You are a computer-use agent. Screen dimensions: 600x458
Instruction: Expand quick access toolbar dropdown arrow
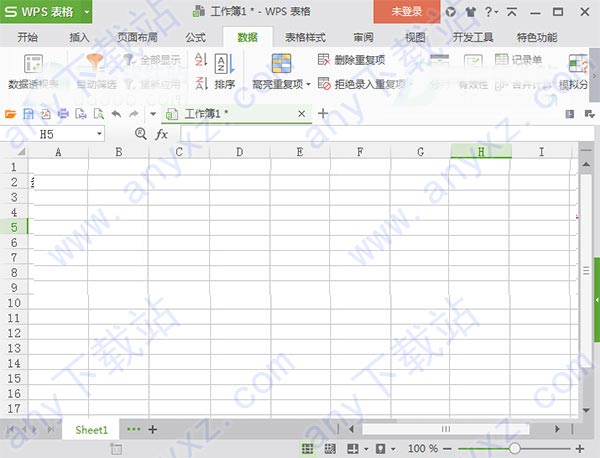point(153,114)
